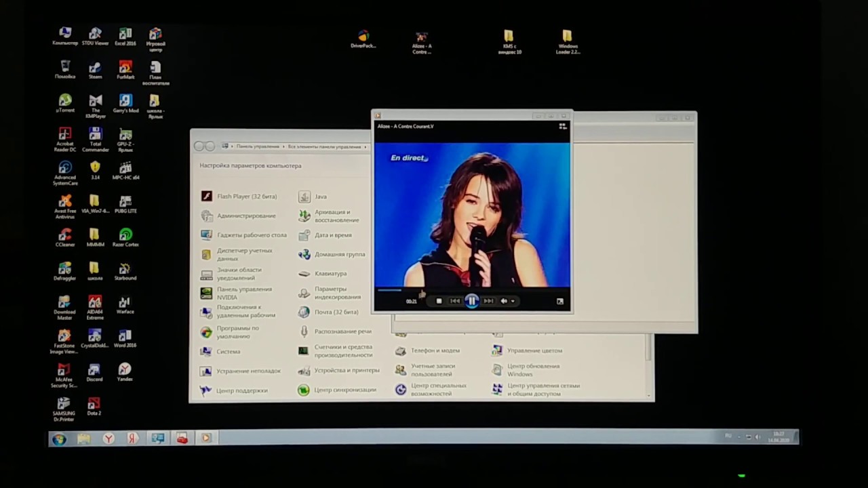Open Значки области уведомлений
This screenshot has height=488, width=868.
coord(231,274)
